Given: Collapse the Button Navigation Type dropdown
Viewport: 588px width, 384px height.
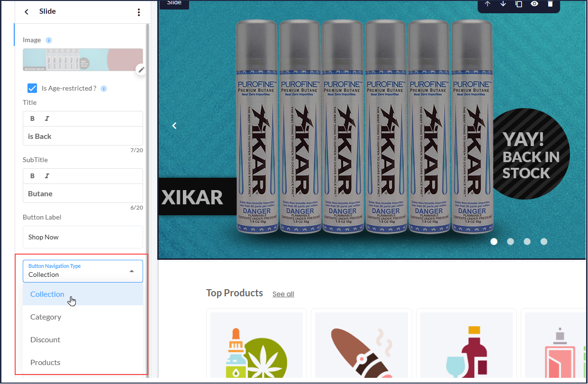Looking at the screenshot, I should click(132, 271).
